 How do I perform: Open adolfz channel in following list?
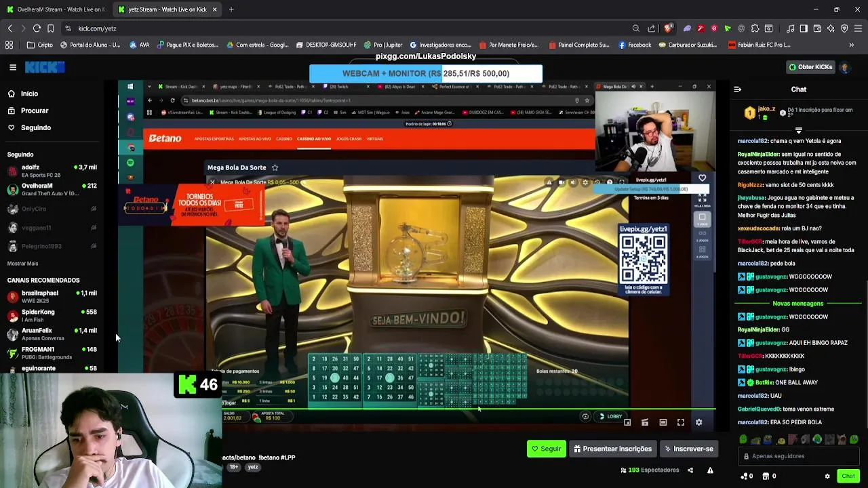52,171
